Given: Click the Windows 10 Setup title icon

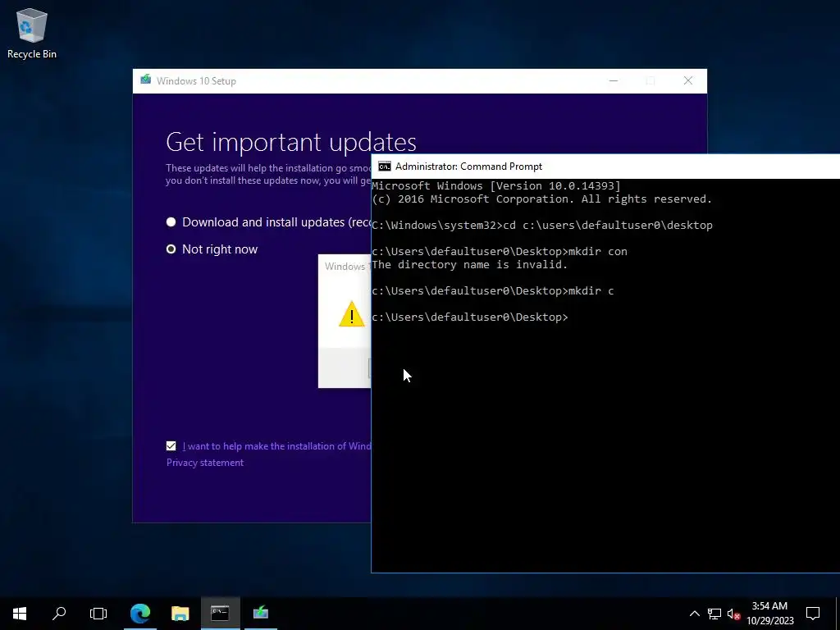Looking at the screenshot, I should (145, 80).
